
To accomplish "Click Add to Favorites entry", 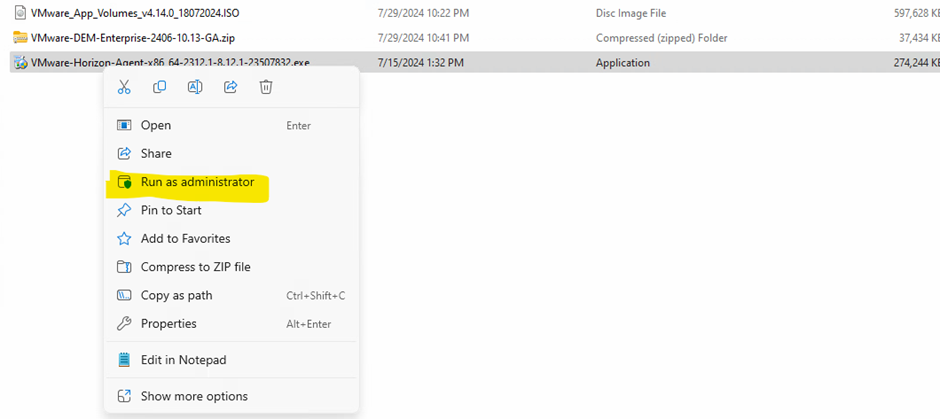I will tap(185, 239).
